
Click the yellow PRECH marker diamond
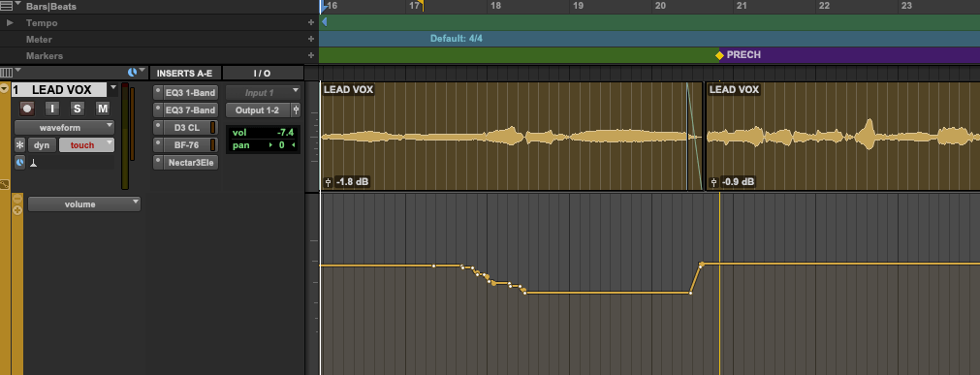719,55
